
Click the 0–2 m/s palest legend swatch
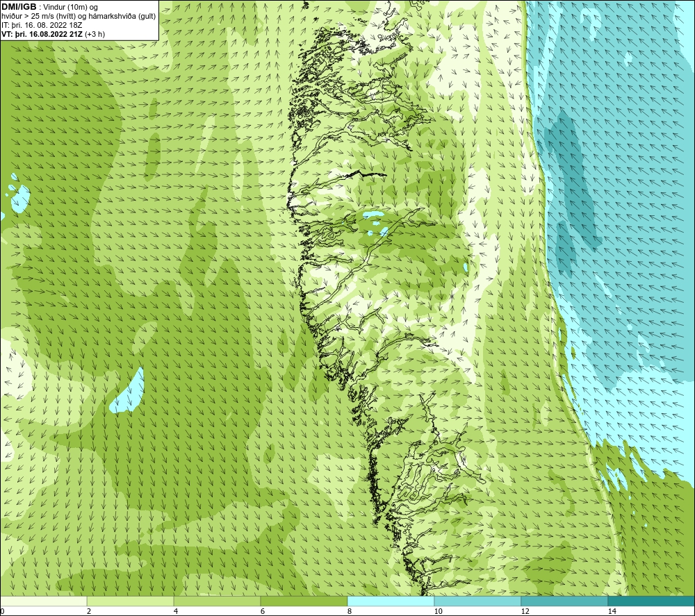tap(43, 601)
